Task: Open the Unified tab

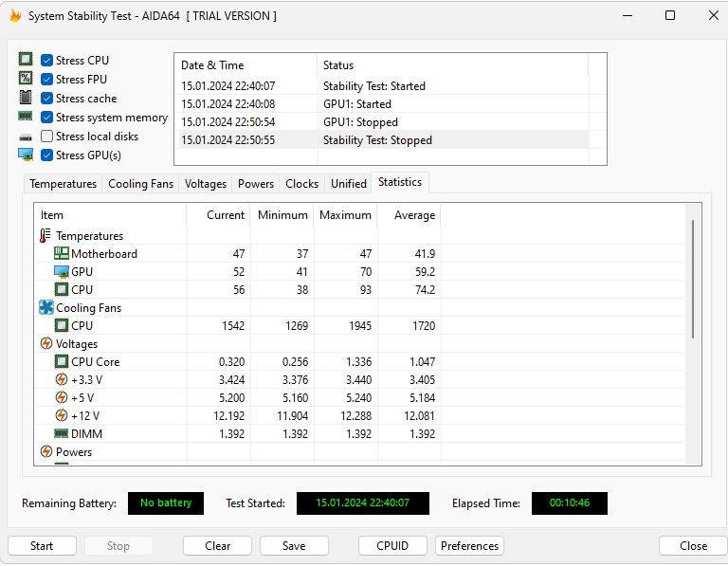Action: click(x=349, y=184)
